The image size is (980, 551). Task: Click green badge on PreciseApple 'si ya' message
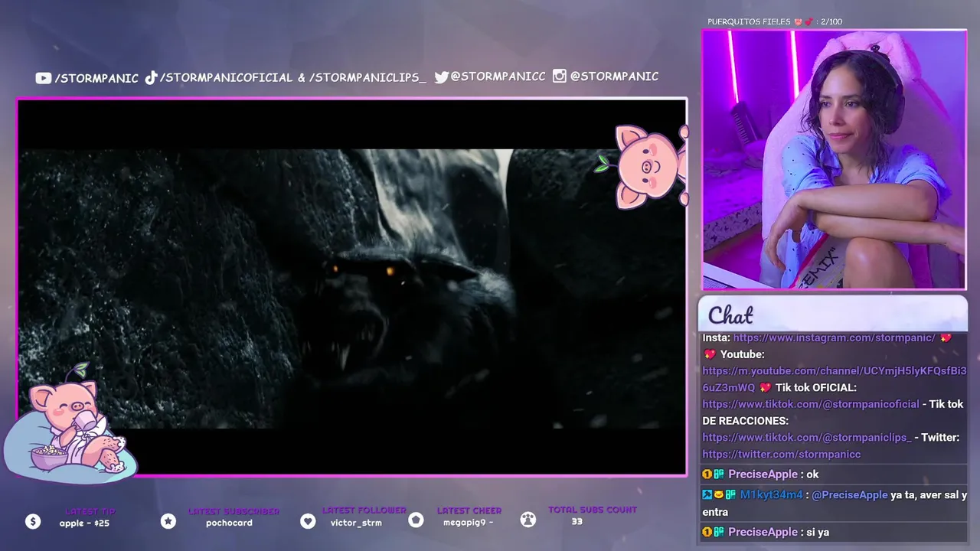click(x=719, y=532)
